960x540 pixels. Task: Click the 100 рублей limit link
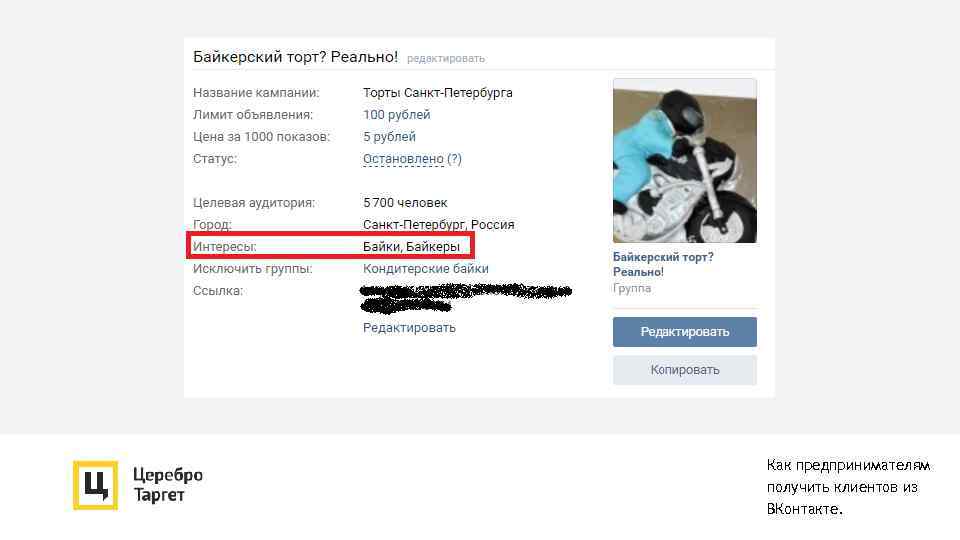click(x=396, y=114)
